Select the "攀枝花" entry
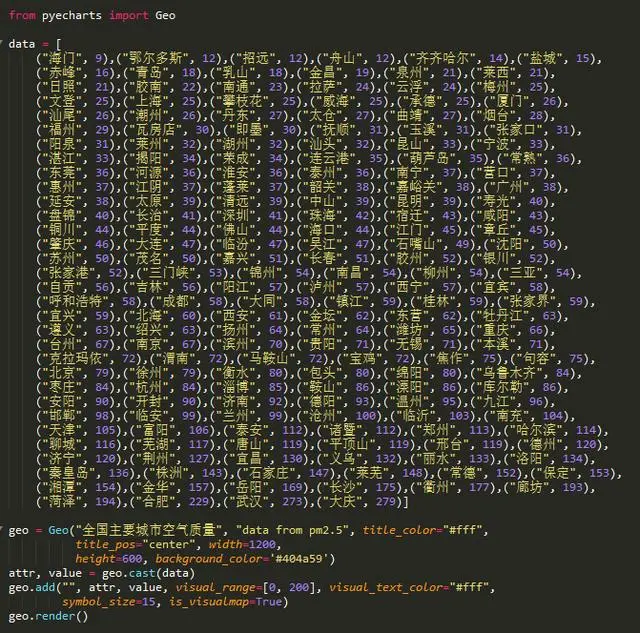 pos(242,101)
